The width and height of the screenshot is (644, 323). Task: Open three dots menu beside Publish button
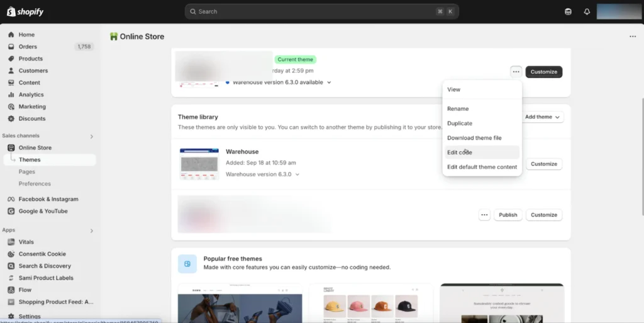click(x=484, y=215)
